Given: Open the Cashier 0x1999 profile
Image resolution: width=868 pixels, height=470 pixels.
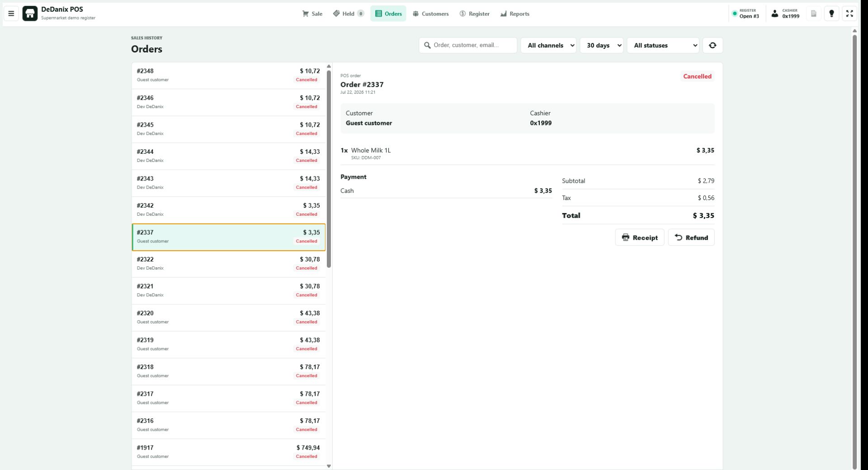Looking at the screenshot, I should pos(785,14).
